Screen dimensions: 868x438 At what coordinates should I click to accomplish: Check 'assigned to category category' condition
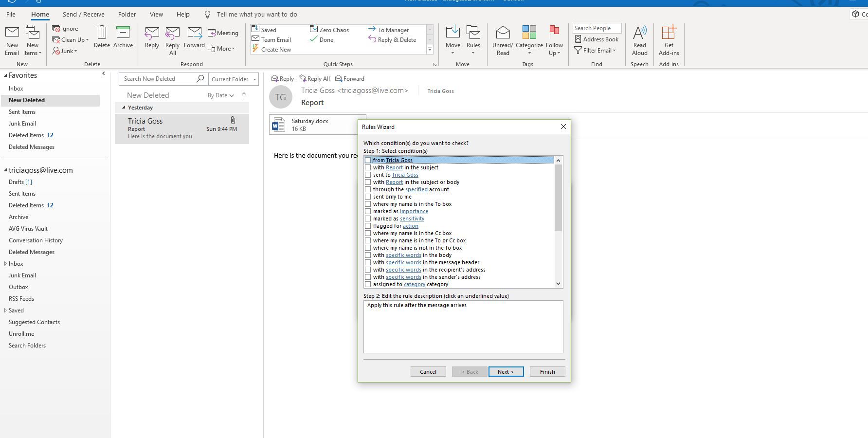tap(368, 284)
